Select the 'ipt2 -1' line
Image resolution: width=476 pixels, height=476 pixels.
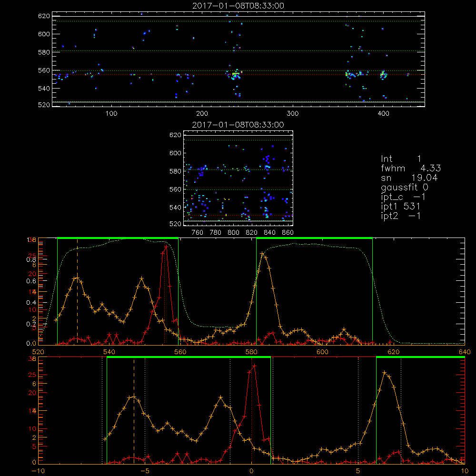pos(401,216)
